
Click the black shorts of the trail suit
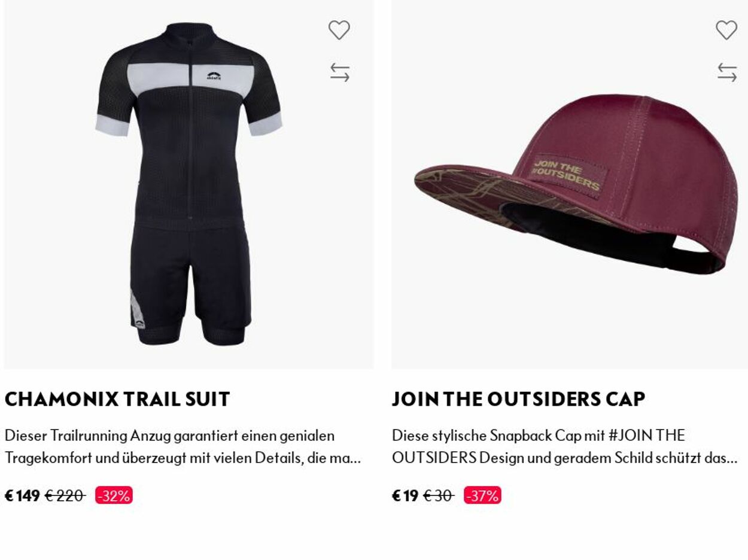[191, 281]
